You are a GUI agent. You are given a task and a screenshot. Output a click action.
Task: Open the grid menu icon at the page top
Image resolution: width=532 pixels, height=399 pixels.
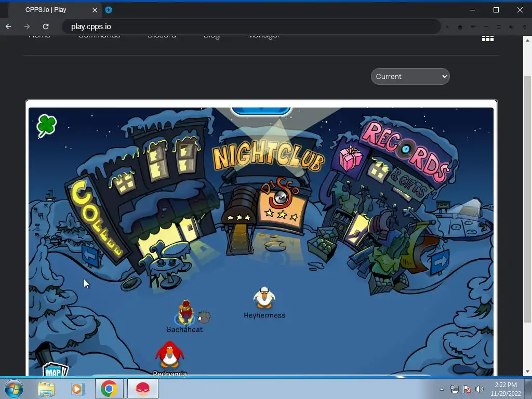pyautogui.click(x=487, y=38)
